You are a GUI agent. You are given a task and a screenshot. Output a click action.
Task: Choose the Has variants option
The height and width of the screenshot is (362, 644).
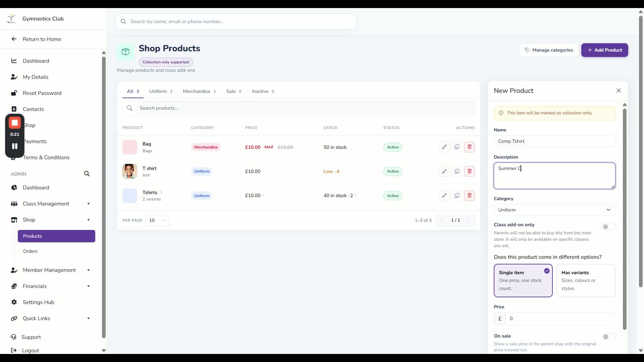[586, 281]
